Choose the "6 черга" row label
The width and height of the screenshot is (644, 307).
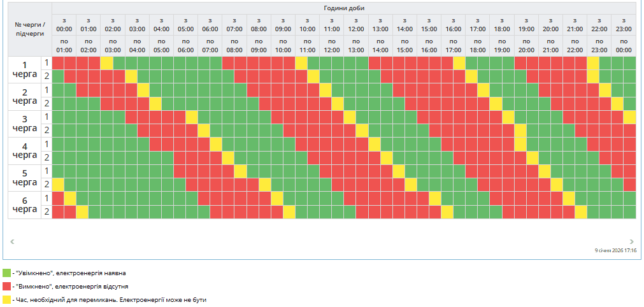pos(25,204)
